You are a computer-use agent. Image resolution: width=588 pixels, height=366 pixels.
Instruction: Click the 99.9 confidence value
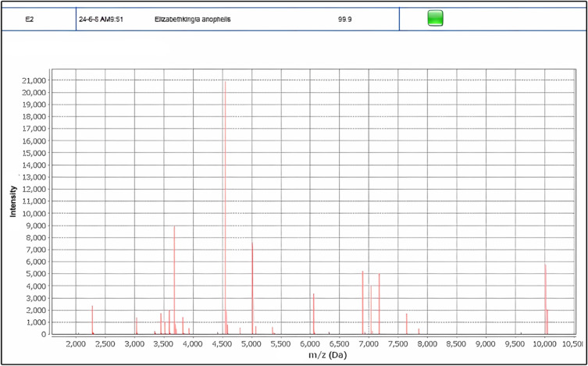pos(344,19)
